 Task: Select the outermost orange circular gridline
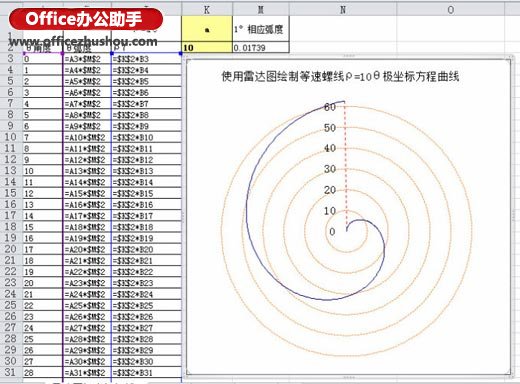coord(471,230)
